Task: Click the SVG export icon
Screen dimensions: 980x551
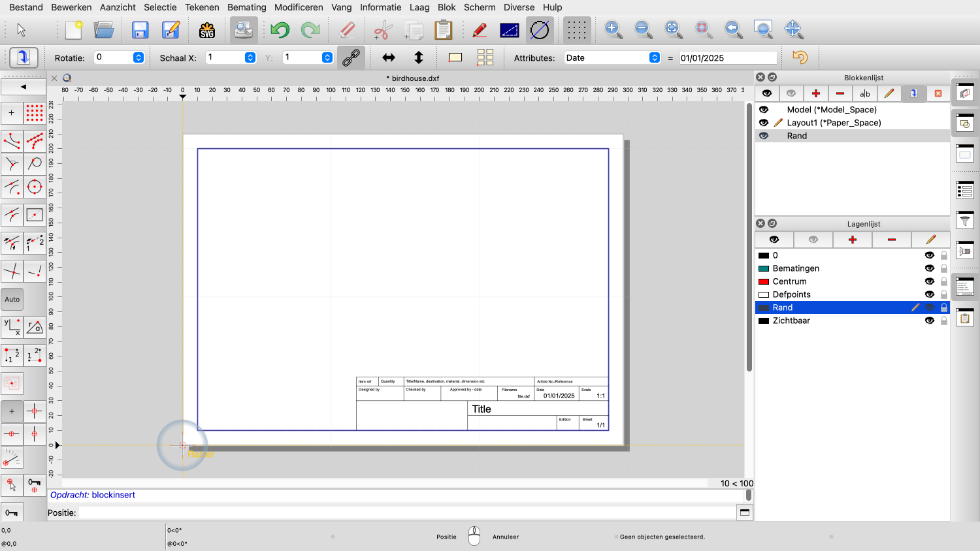Action: 207,30
